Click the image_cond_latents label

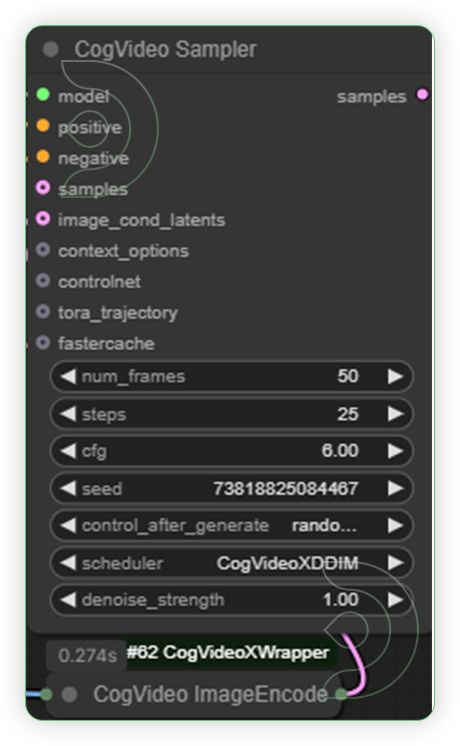141,220
